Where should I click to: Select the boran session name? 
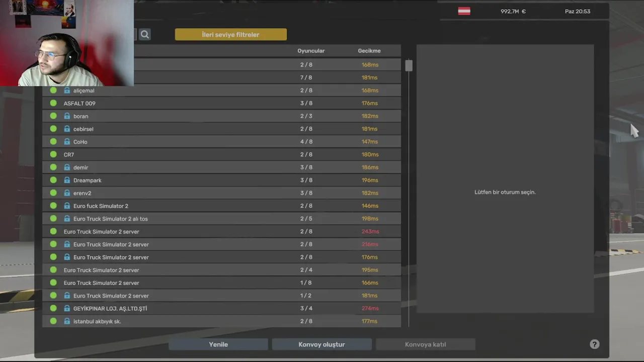(x=80, y=116)
